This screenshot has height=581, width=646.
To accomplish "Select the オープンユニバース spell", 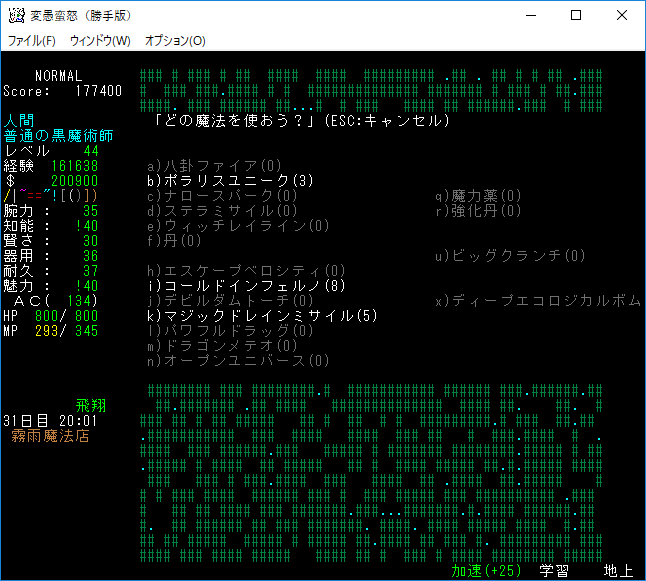I will pyautogui.click(x=238, y=361).
